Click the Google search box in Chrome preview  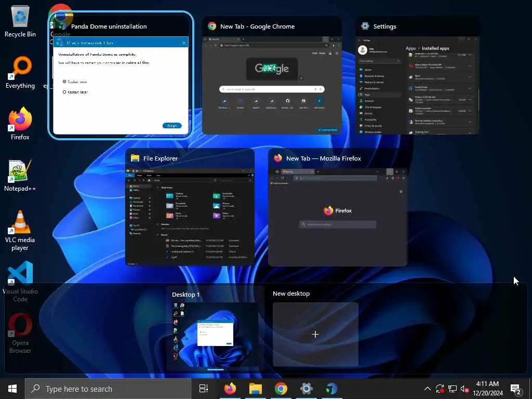tap(272, 89)
